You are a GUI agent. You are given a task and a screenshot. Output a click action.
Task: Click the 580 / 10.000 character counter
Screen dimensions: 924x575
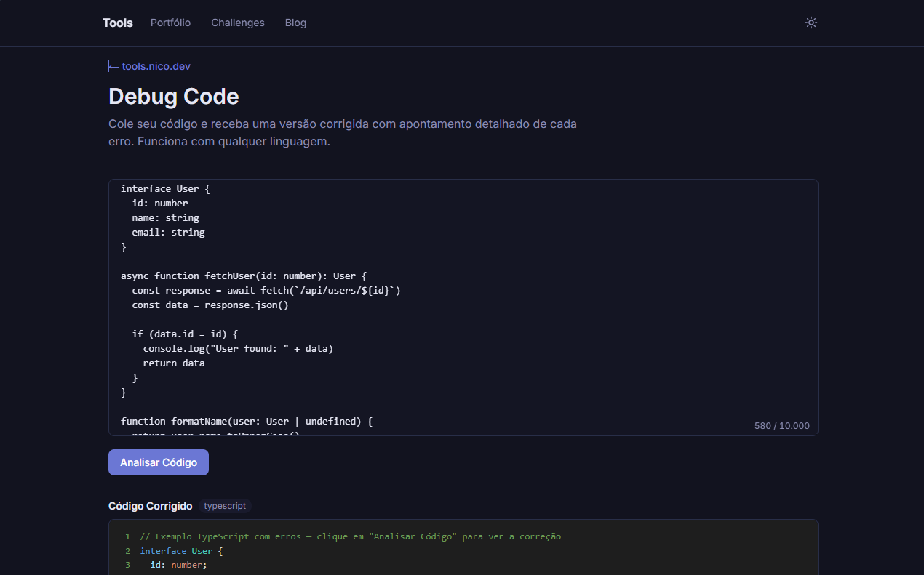(x=782, y=426)
